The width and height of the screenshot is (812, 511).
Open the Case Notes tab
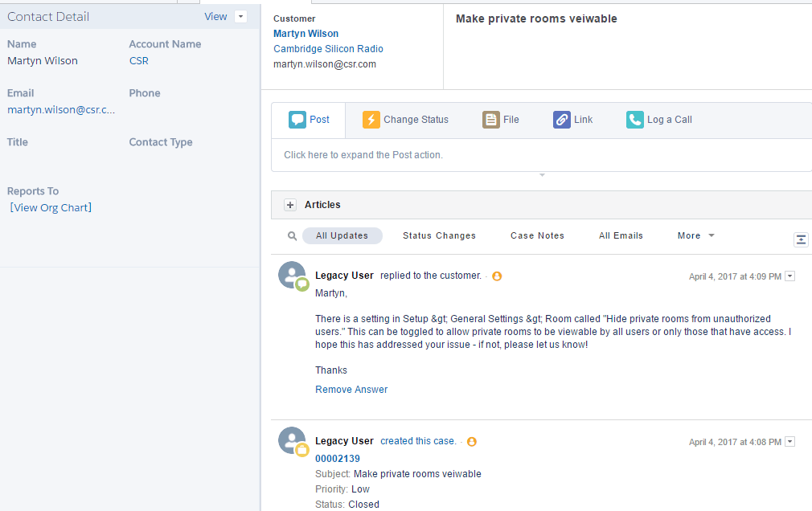click(537, 235)
